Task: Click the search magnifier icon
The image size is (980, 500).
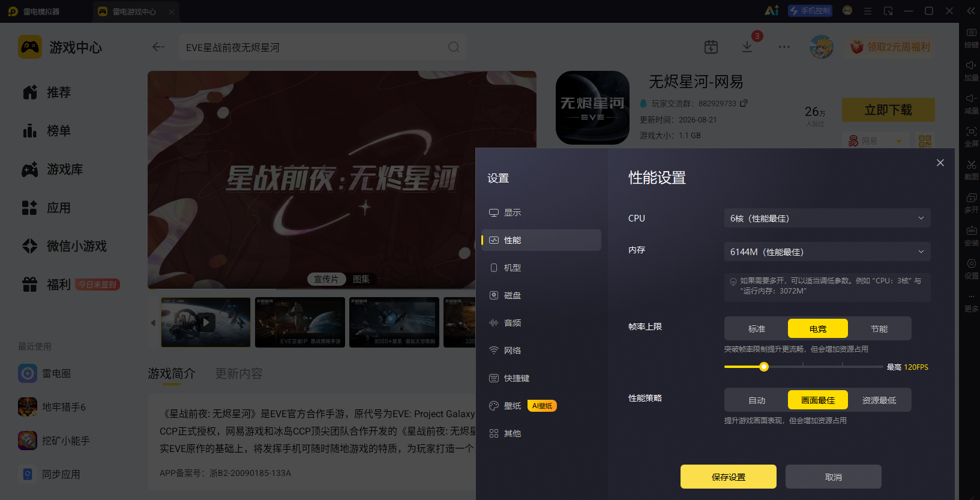Action: [x=454, y=47]
